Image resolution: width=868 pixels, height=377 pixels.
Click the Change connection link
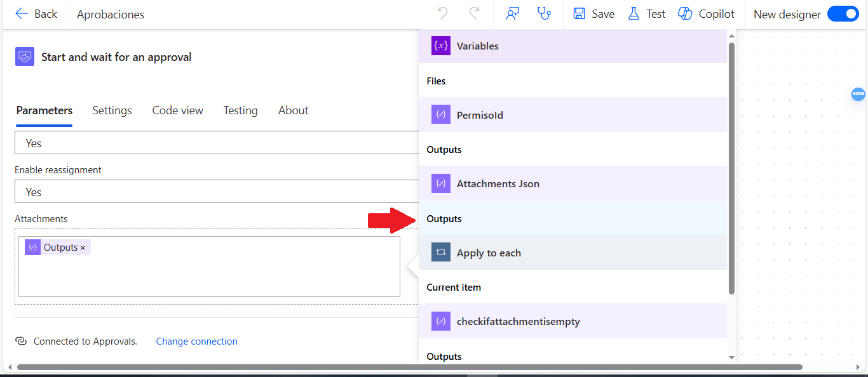pos(197,341)
